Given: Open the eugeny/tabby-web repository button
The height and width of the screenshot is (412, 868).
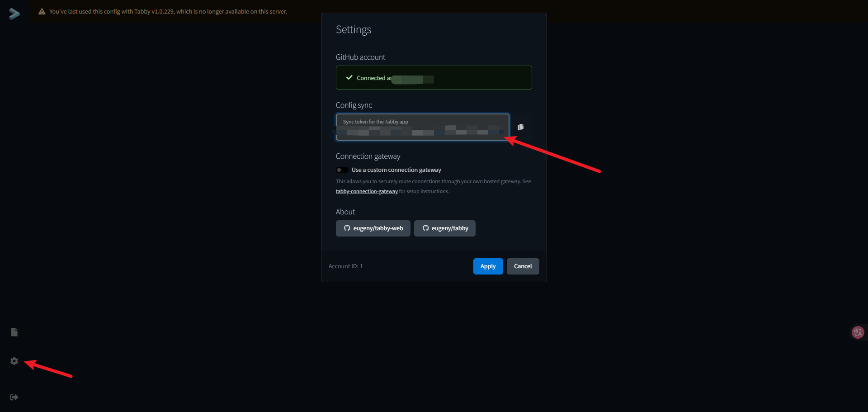Looking at the screenshot, I should coord(373,228).
